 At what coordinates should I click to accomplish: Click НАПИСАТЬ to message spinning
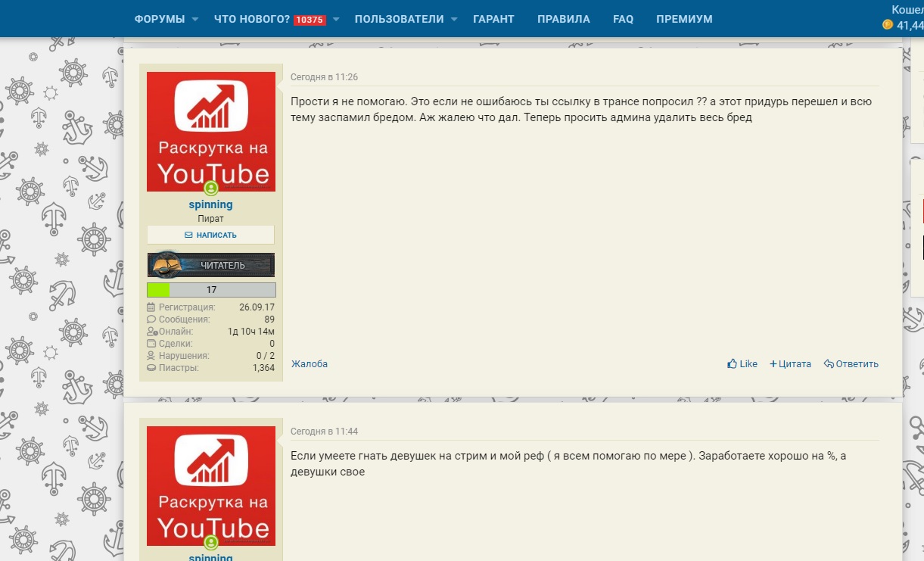pos(210,235)
